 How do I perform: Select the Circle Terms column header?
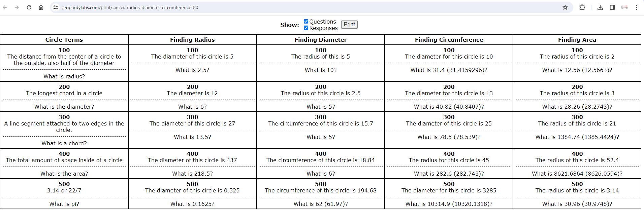pos(64,40)
